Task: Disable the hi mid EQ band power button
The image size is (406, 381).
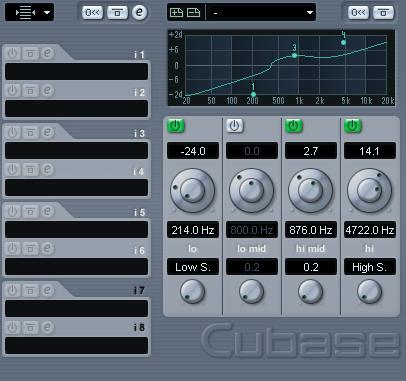Action: coord(294,126)
